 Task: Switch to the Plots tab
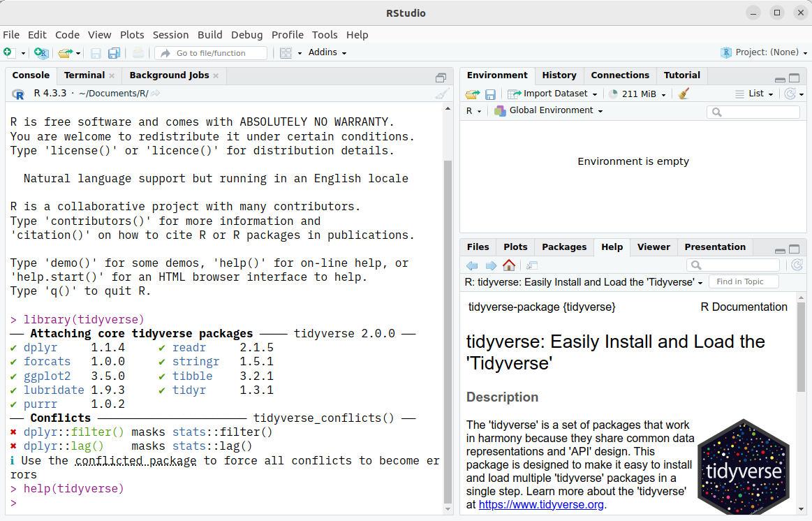point(515,247)
